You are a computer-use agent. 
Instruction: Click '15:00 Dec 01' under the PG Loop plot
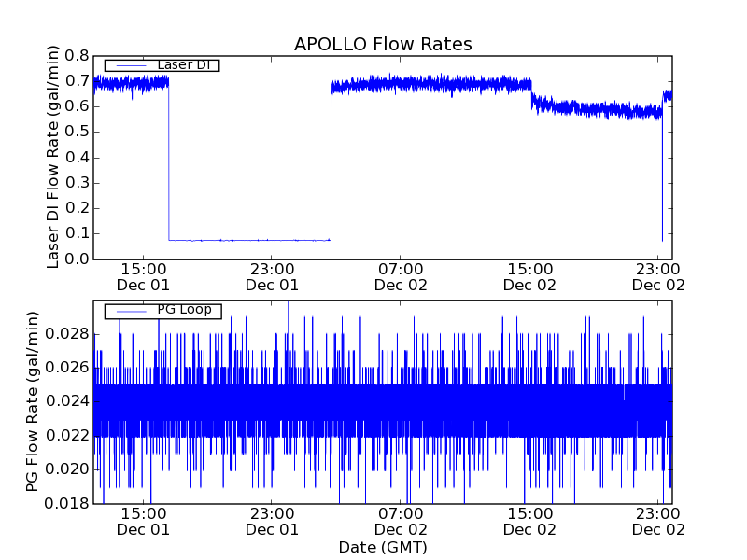143,522
